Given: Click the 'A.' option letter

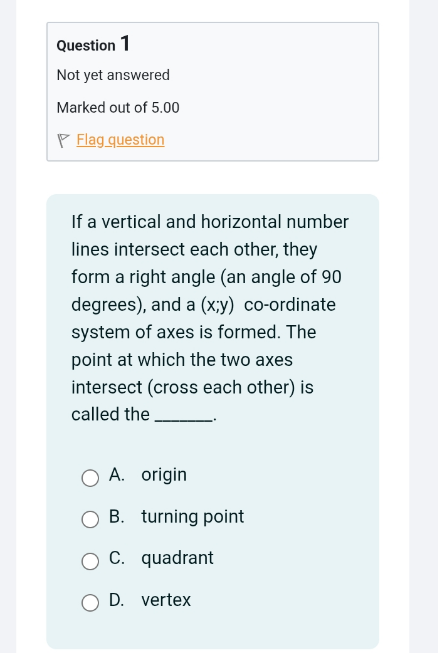Looking at the screenshot, I should [117, 475].
